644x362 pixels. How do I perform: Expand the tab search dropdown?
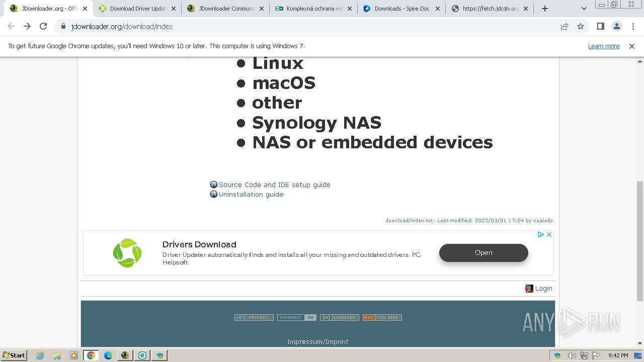tap(584, 9)
